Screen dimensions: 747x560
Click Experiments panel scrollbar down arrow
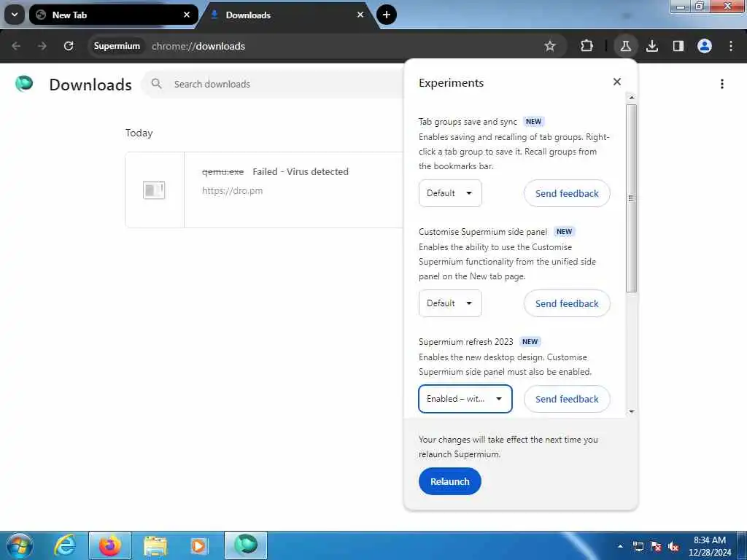[632, 411]
